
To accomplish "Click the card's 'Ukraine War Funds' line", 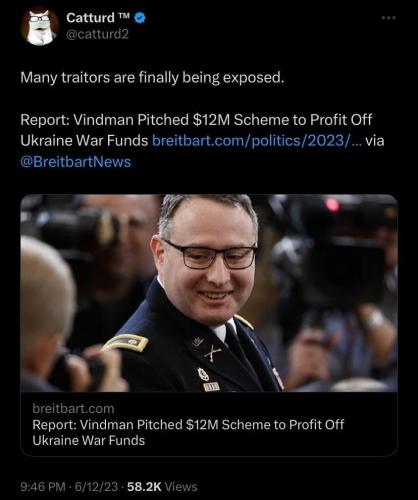I will click(x=89, y=440).
